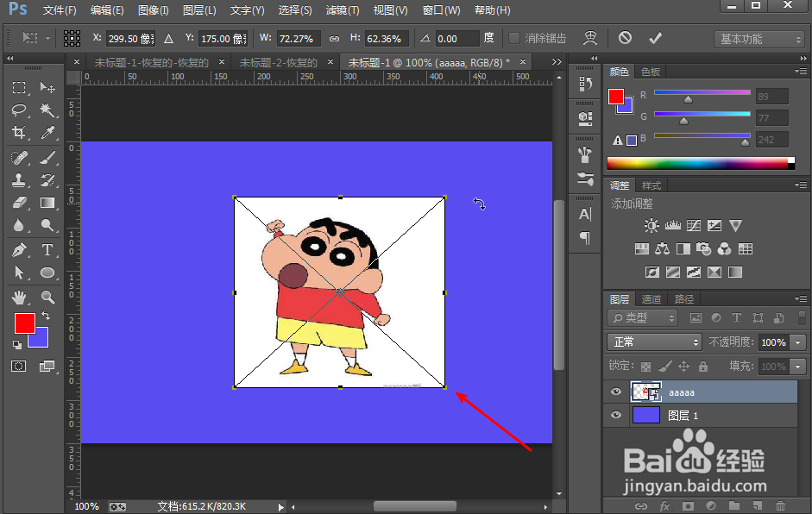Switch to the 色板 swatches tab

coord(651,72)
